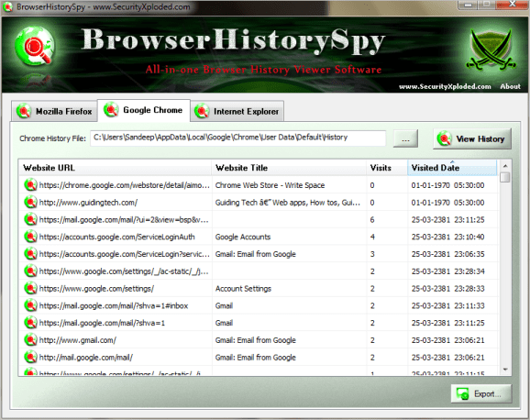Minimize the BrowserHistorySpy window
Screen dimensions: 530x420
point(469,5)
